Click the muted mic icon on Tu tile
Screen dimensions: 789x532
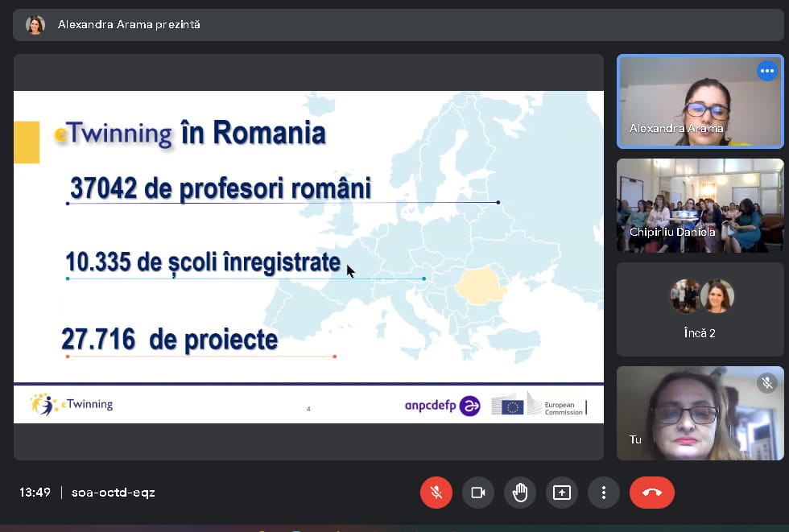pyautogui.click(x=766, y=383)
